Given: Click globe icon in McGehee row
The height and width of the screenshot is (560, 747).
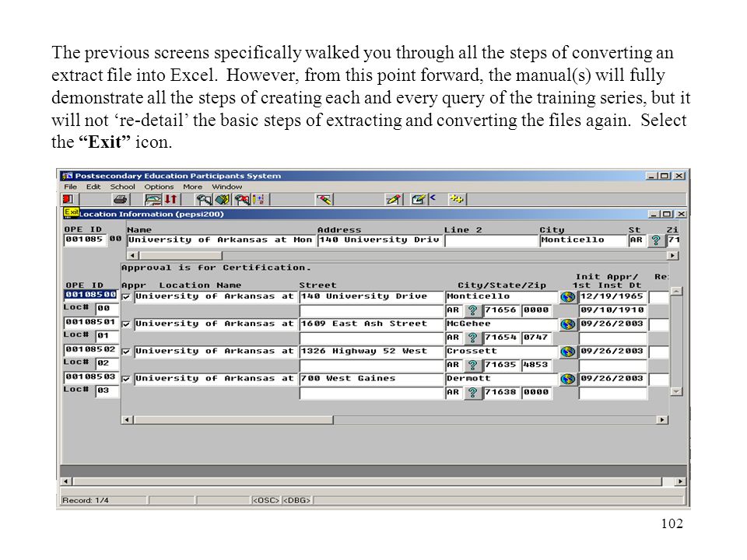Looking at the screenshot, I should [x=567, y=324].
